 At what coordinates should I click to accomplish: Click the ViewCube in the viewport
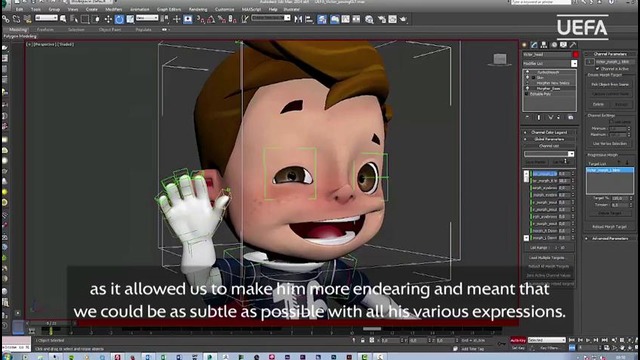point(500,59)
